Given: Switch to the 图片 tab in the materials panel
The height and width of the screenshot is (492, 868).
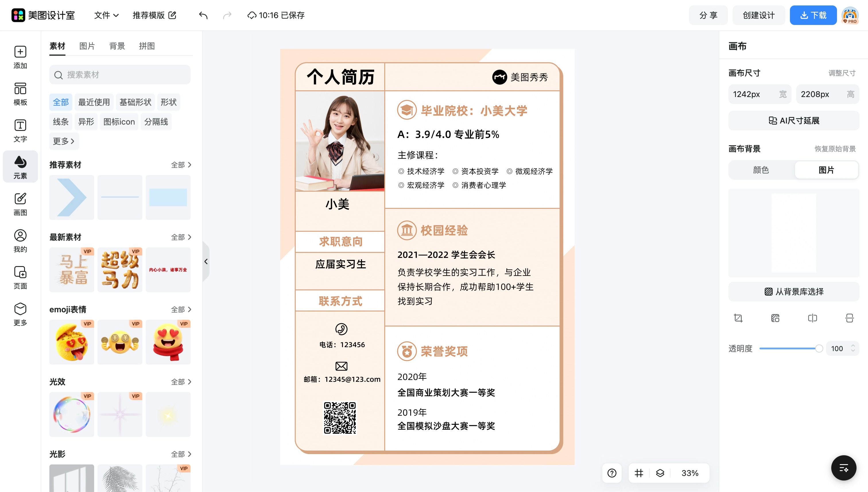Looking at the screenshot, I should (87, 46).
